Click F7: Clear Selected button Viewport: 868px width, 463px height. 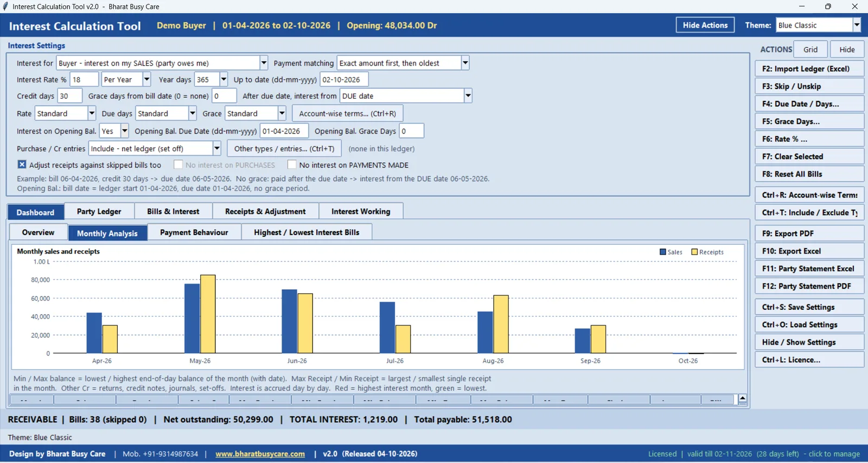coord(809,156)
